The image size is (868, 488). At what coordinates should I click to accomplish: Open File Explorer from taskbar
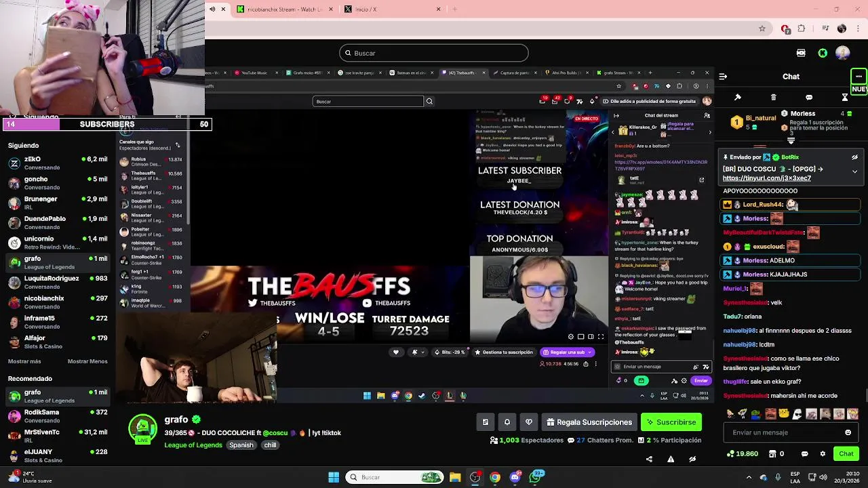tap(455, 477)
